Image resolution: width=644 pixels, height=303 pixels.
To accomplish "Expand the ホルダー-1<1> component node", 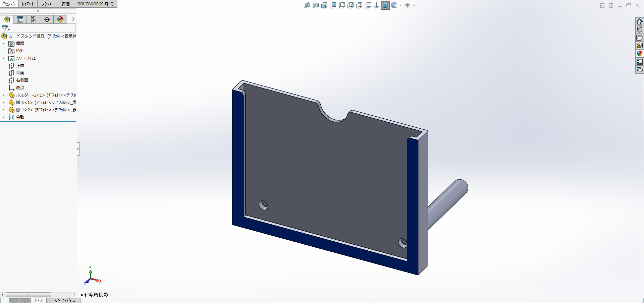I will pyautogui.click(x=3, y=95).
